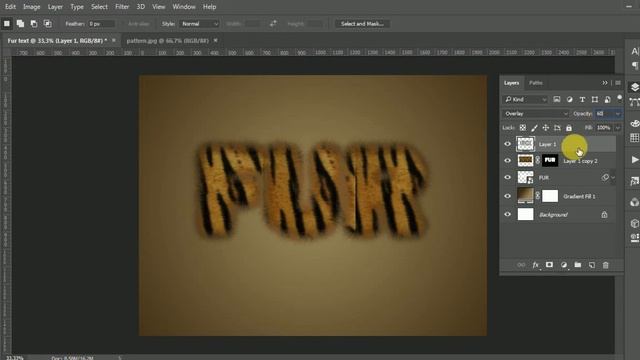The height and width of the screenshot is (360, 640).
Task: Choose Add to selection mode icon
Action: tap(20, 24)
